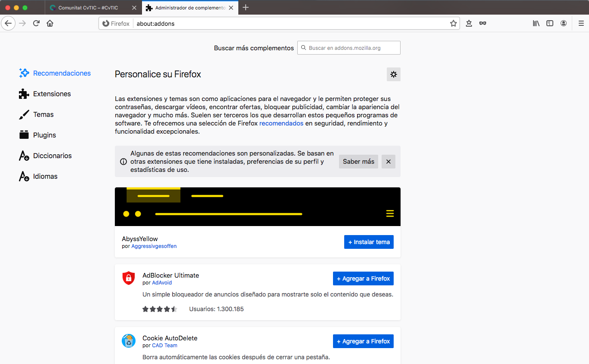Screen dimensions: 589x364
Task: Click the Cookie AutoDelete title
Action: coord(170,338)
